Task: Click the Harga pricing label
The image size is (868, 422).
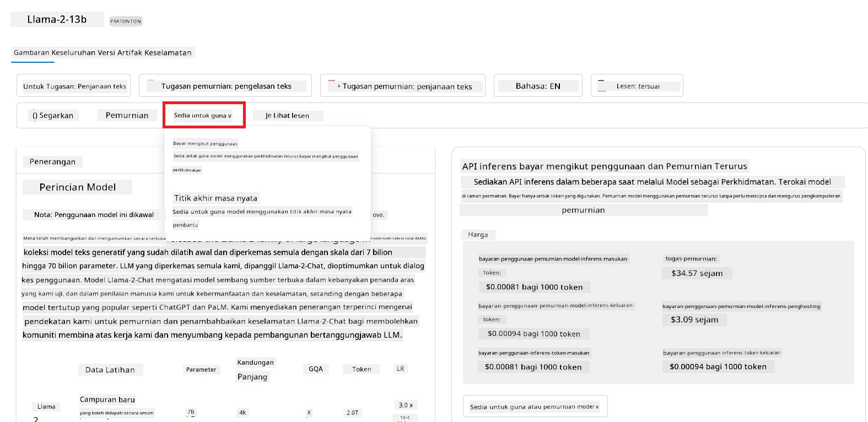Action: point(478,235)
